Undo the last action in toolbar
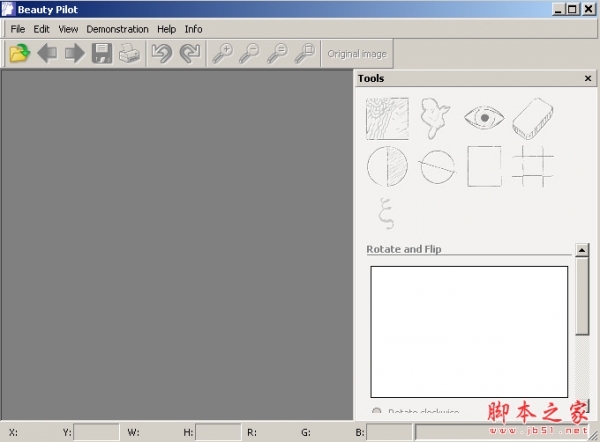 (162, 53)
